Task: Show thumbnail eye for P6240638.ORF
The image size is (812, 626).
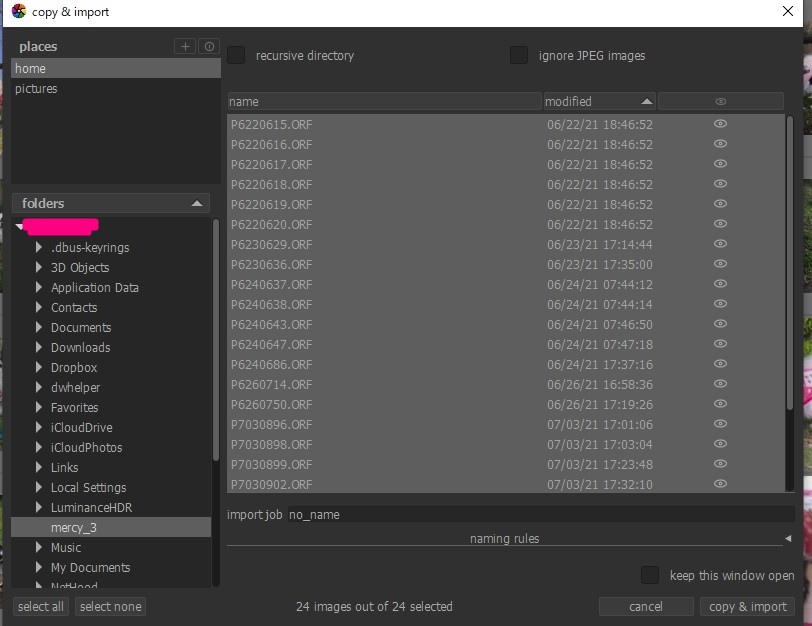Action: click(720, 304)
